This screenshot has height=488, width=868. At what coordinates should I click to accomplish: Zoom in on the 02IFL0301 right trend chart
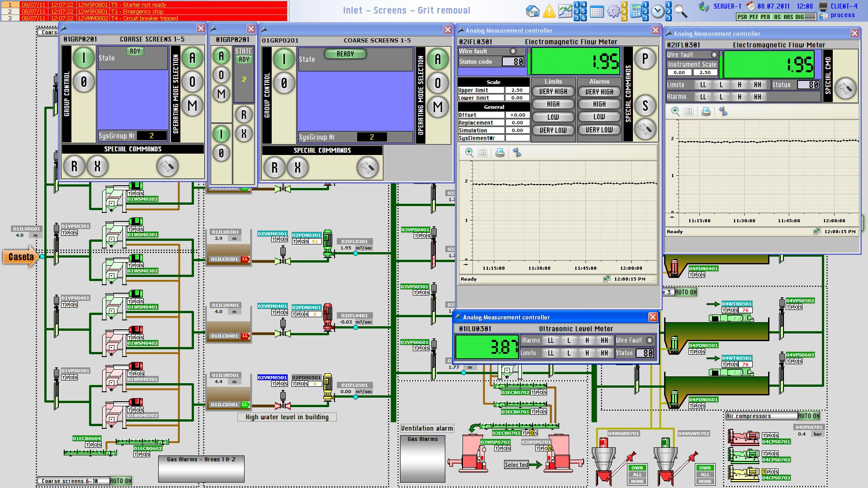tap(675, 112)
